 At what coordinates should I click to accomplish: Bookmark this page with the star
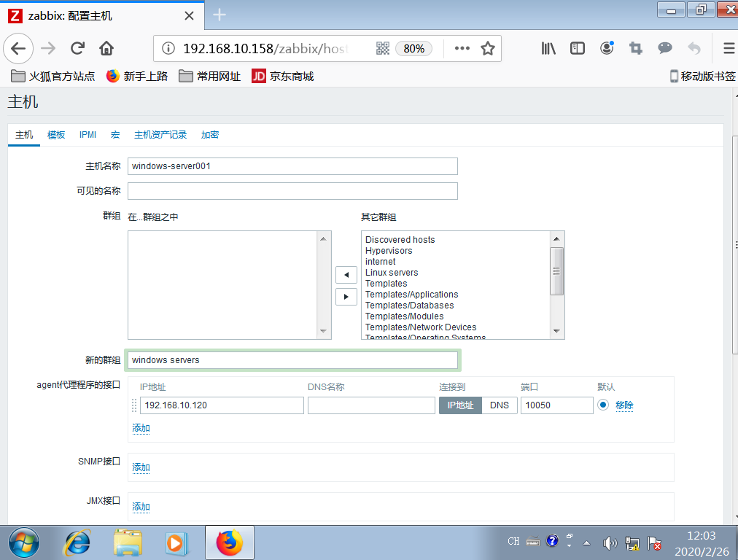coord(488,48)
